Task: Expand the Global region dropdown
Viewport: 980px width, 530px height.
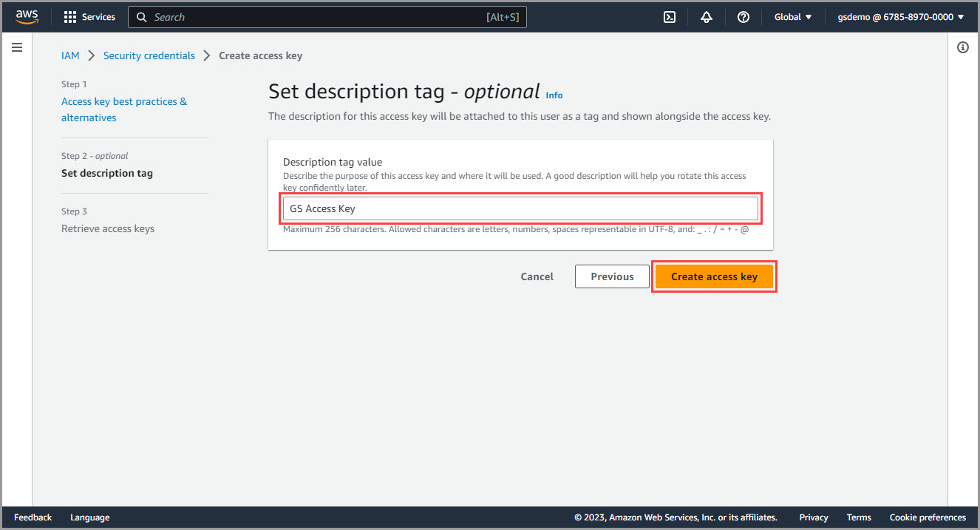Action: click(792, 17)
